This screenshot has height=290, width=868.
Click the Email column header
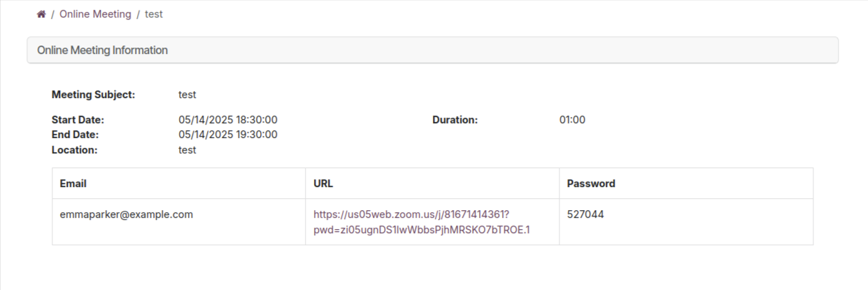coord(73,184)
